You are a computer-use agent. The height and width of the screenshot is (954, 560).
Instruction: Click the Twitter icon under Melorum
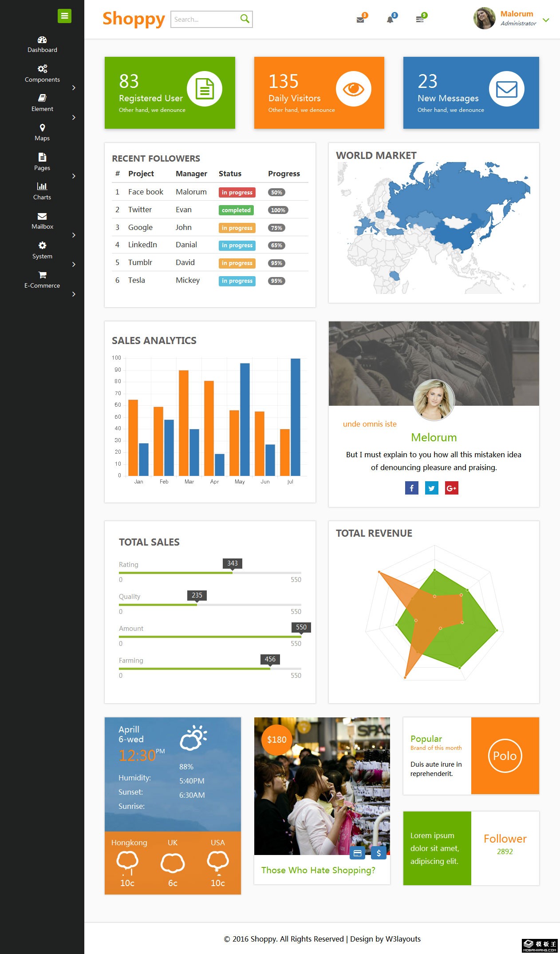pyautogui.click(x=431, y=488)
